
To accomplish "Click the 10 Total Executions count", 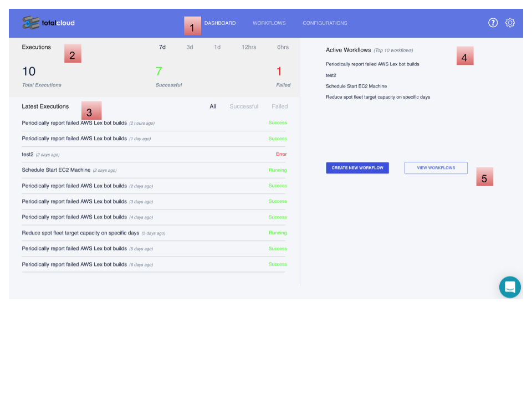I will click(29, 71).
